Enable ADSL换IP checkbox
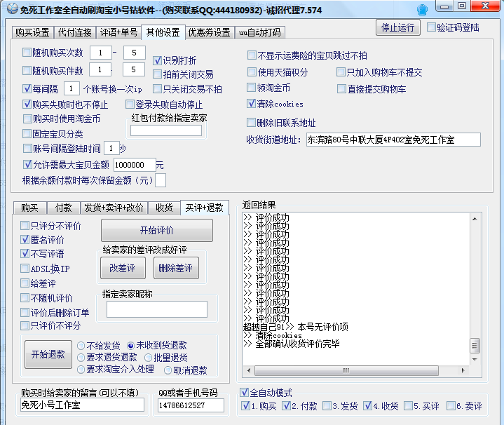504x425 pixels. point(25,268)
